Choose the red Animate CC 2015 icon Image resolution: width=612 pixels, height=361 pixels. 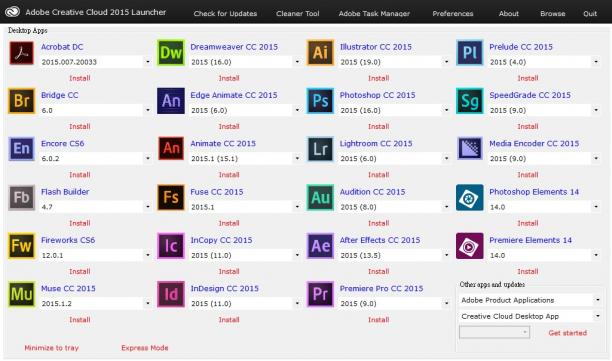click(171, 149)
